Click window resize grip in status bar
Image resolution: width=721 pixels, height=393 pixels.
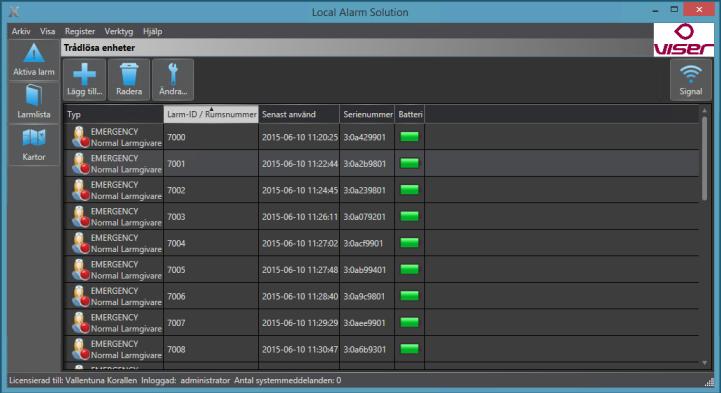click(x=710, y=382)
